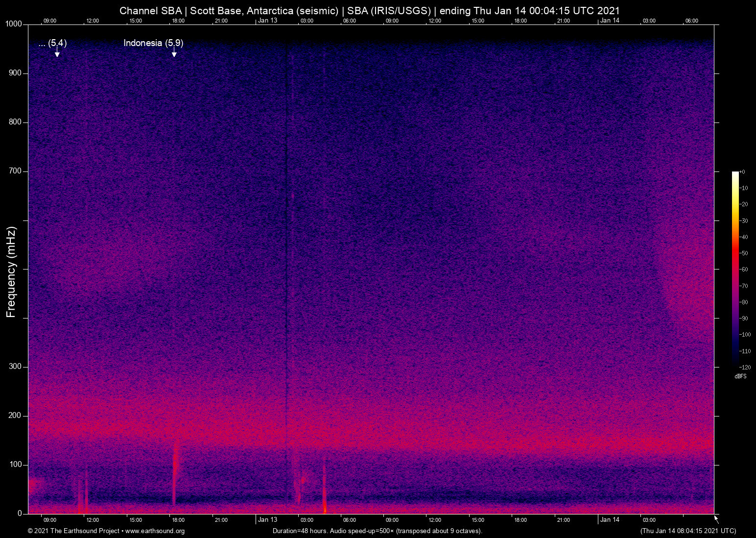Click the 'Jan 14' marker on top time axis

pyautogui.click(x=610, y=21)
